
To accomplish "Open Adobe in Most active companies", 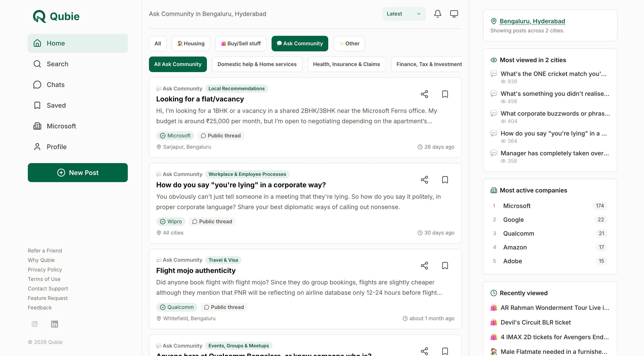I will [550, 261].
